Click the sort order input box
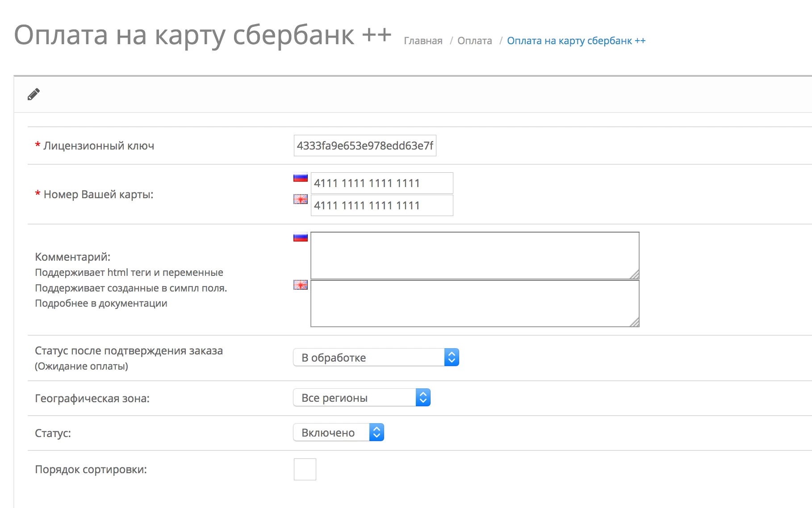This screenshot has height=508, width=812. pyautogui.click(x=305, y=469)
